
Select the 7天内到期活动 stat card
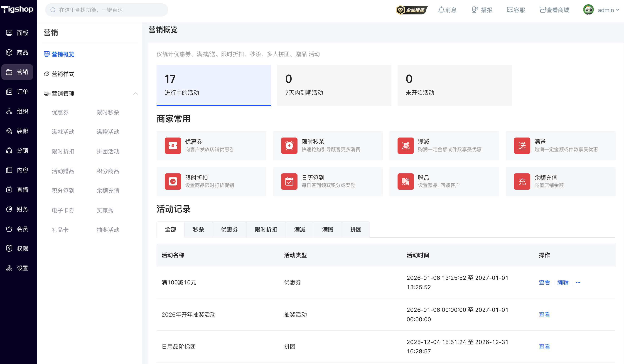334,85
